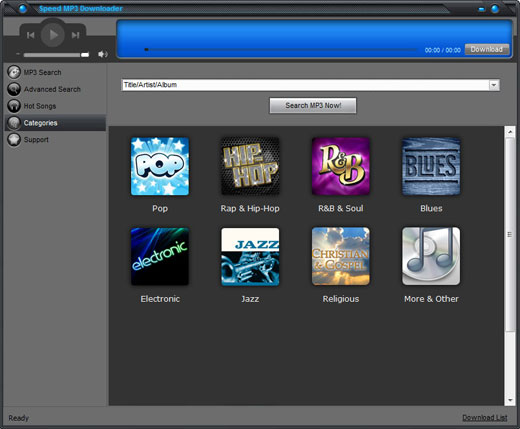Expand the Title/Artist/Album dropdown arrow
520x429 pixels.
[494, 85]
